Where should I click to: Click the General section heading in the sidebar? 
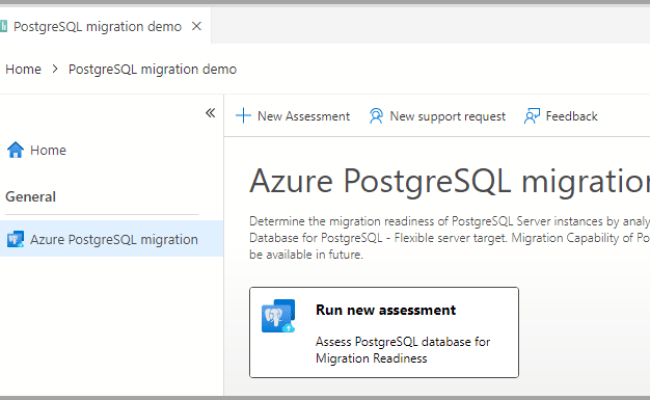coord(31,197)
